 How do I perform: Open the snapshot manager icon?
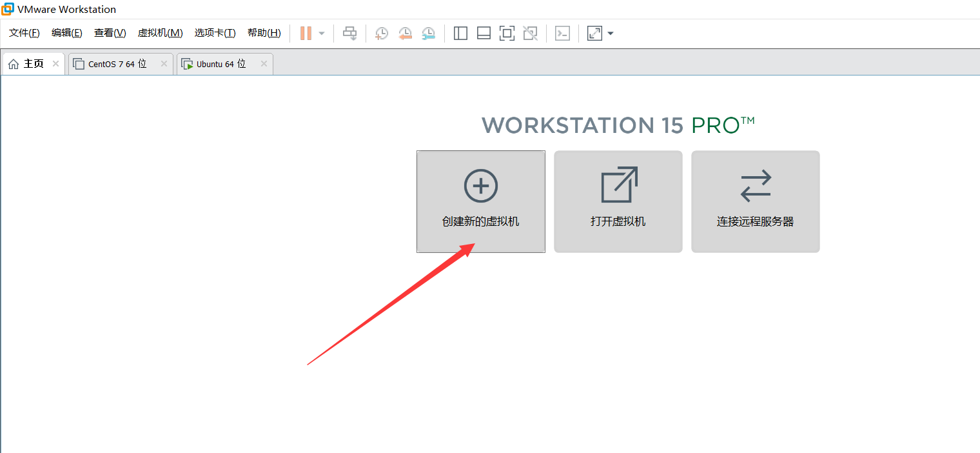click(x=428, y=33)
